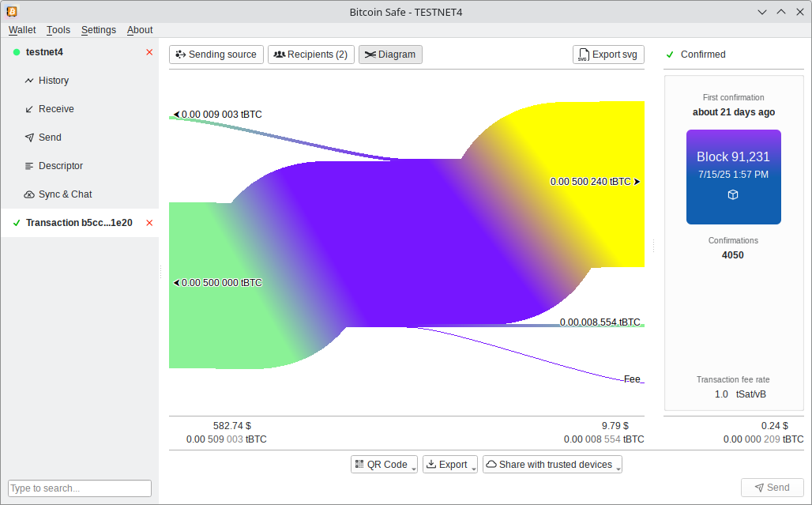Maximize the Bitcoin Safe window
The height and width of the screenshot is (505, 812).
[781, 12]
